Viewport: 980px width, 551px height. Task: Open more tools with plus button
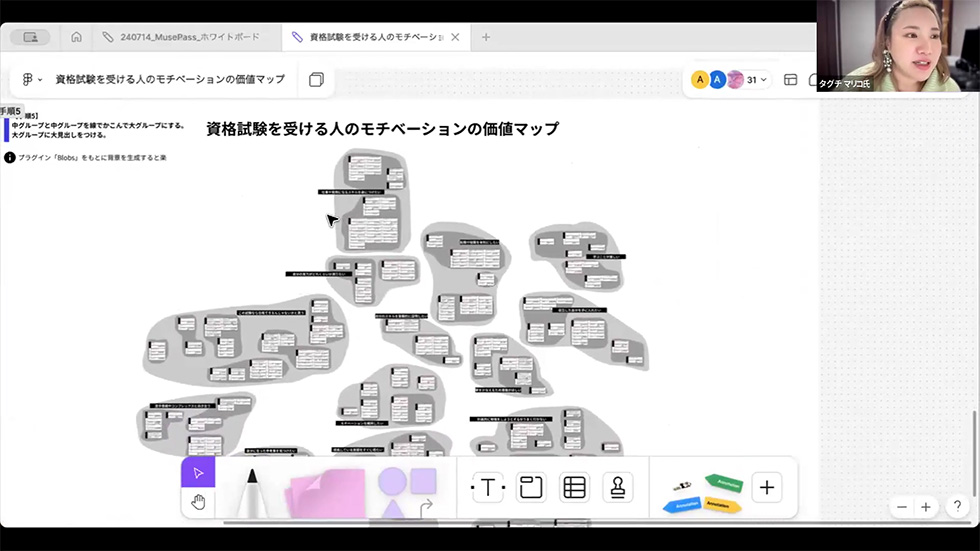[x=767, y=487]
